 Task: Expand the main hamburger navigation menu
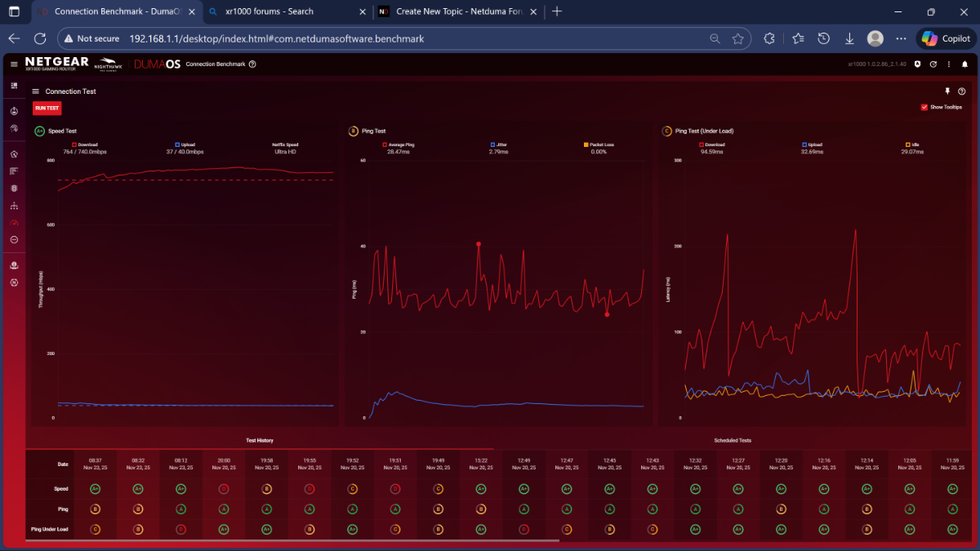(14, 64)
